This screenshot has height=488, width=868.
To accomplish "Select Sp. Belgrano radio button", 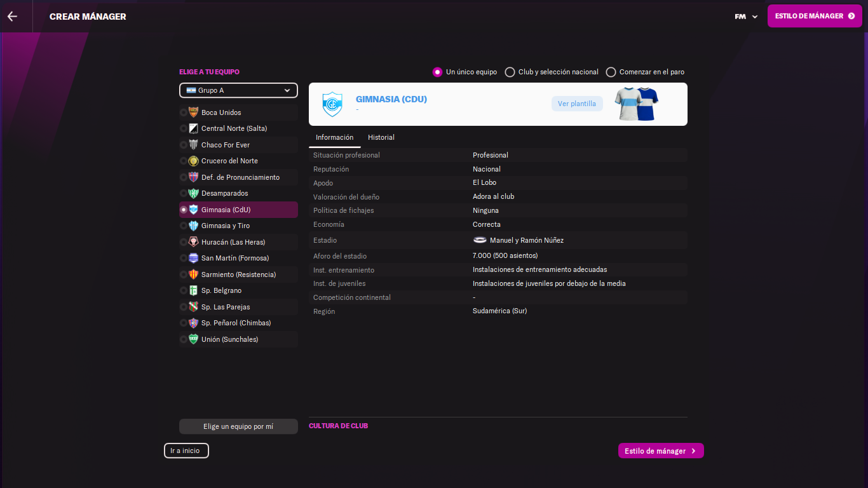I will click(184, 290).
